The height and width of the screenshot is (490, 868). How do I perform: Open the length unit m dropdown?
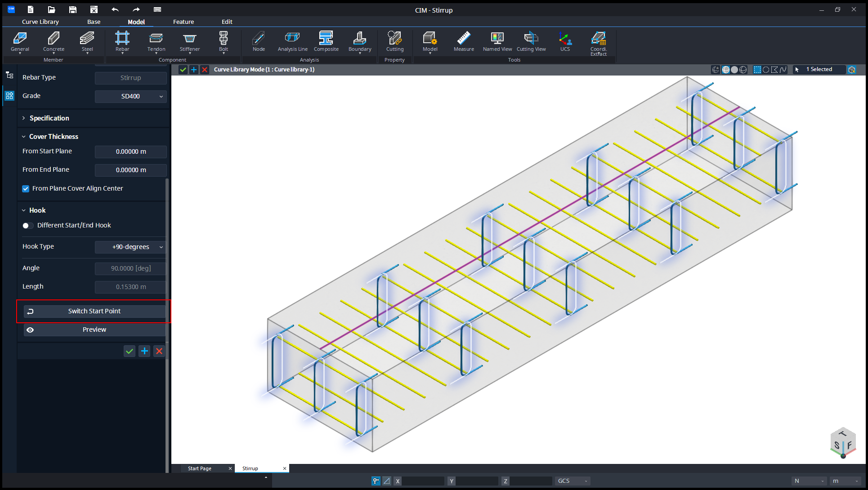[846, 481]
